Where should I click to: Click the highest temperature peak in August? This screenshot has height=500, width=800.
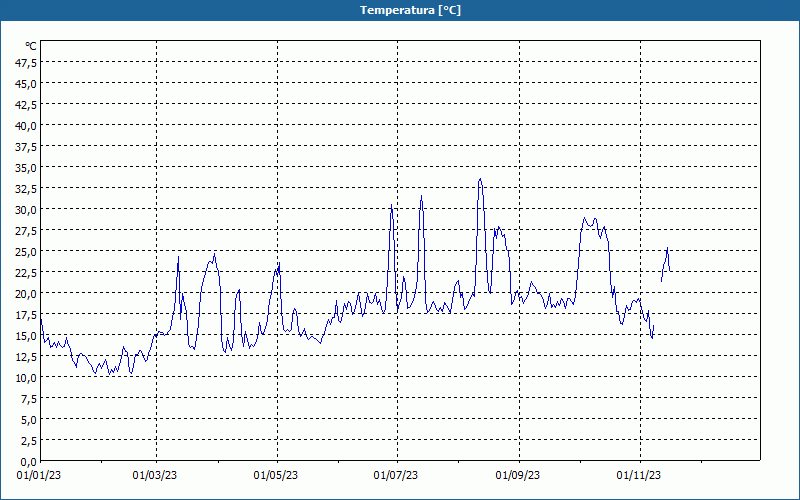tap(480, 179)
